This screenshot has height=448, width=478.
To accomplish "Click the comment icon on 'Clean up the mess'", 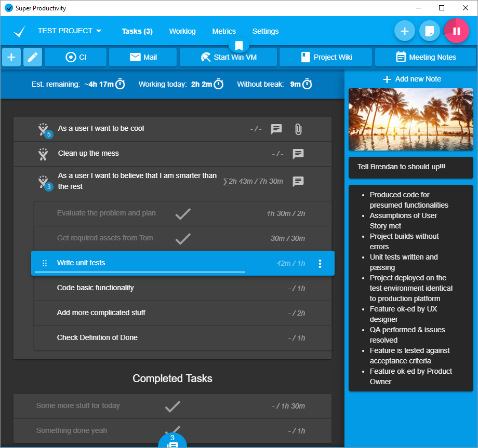I will (x=298, y=154).
